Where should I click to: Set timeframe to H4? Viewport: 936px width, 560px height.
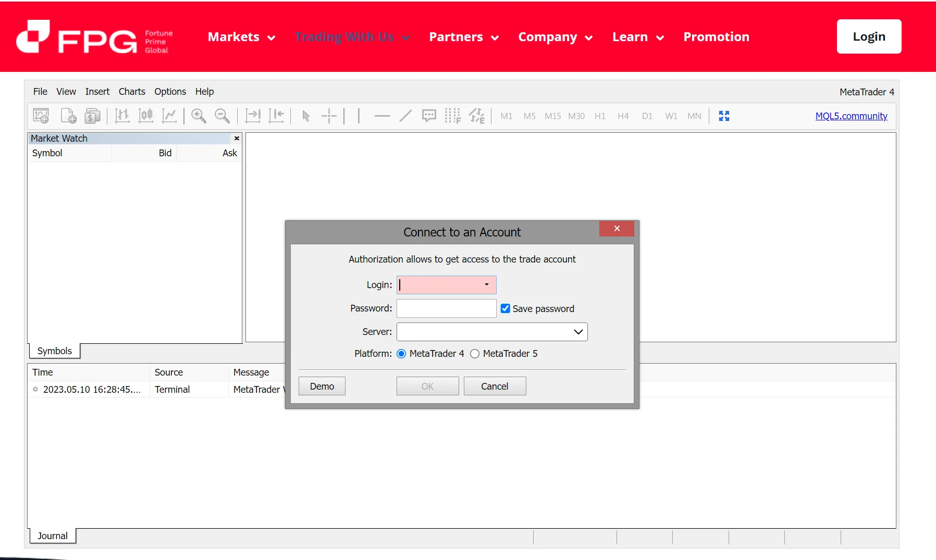click(x=623, y=116)
